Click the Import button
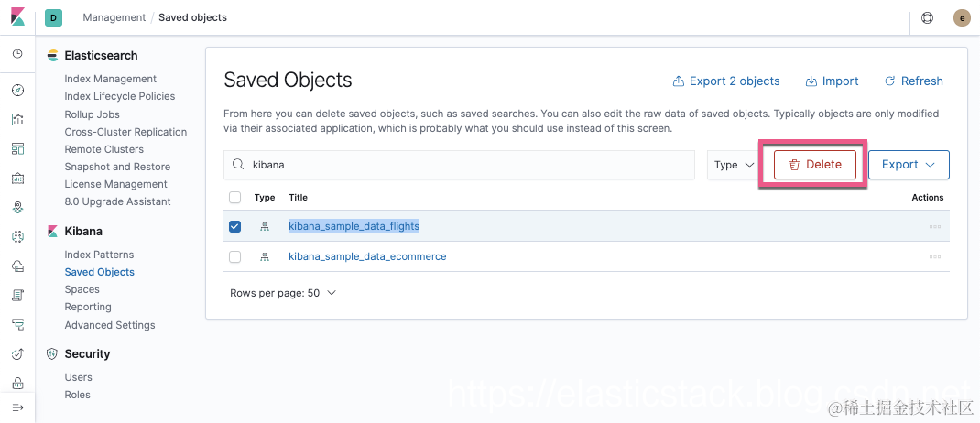Image resolution: width=980 pixels, height=423 pixels. point(832,81)
